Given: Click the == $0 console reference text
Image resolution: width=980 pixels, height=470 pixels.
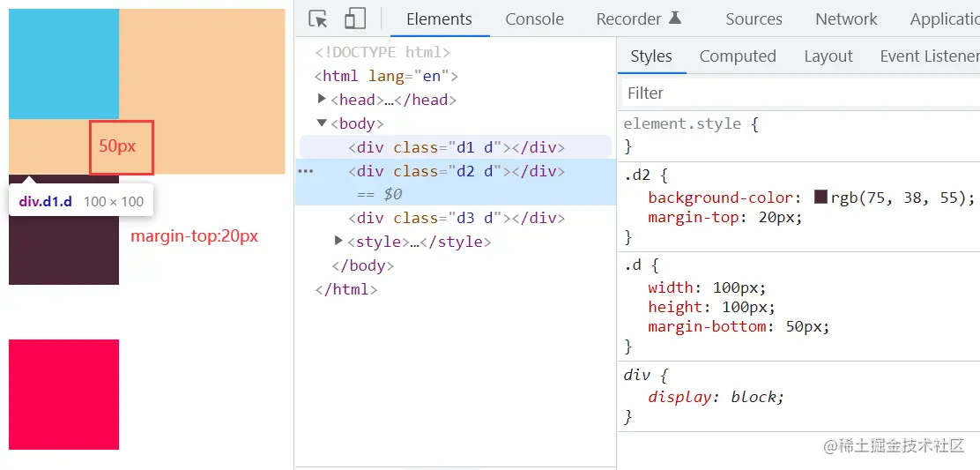Looking at the screenshot, I should pos(379,194).
